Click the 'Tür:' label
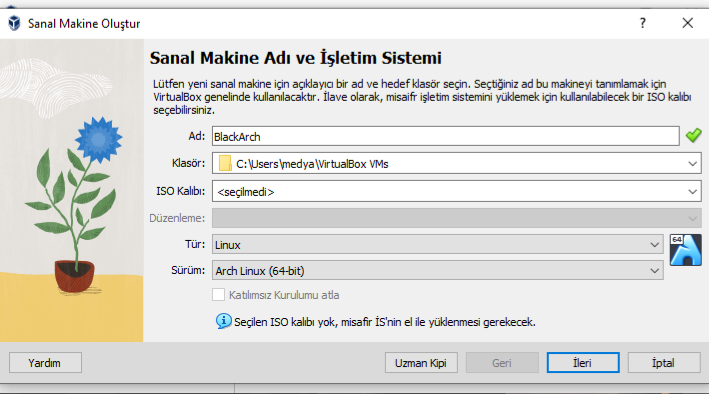The width and height of the screenshot is (709, 394). click(195, 244)
